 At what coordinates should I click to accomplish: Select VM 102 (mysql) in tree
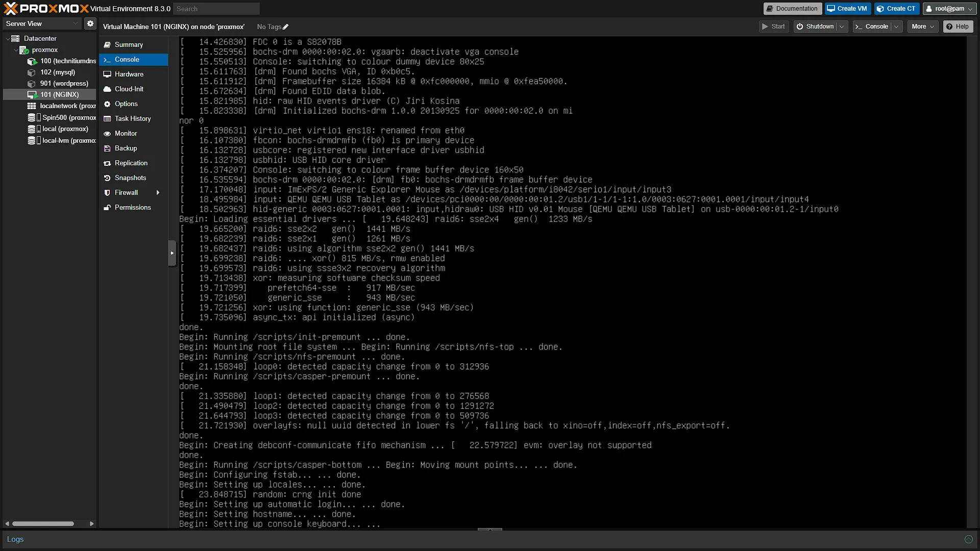tap(57, 72)
